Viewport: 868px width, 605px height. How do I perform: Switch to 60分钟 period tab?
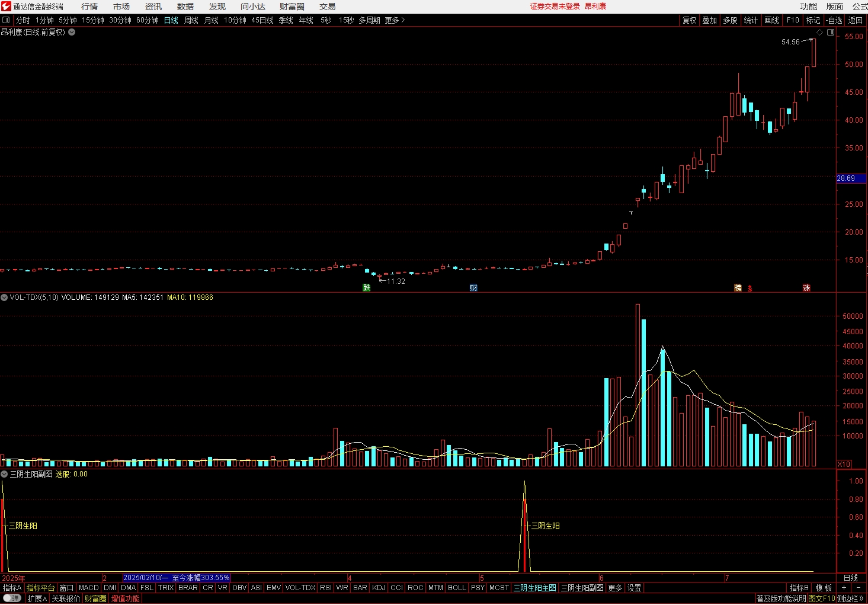[148, 20]
